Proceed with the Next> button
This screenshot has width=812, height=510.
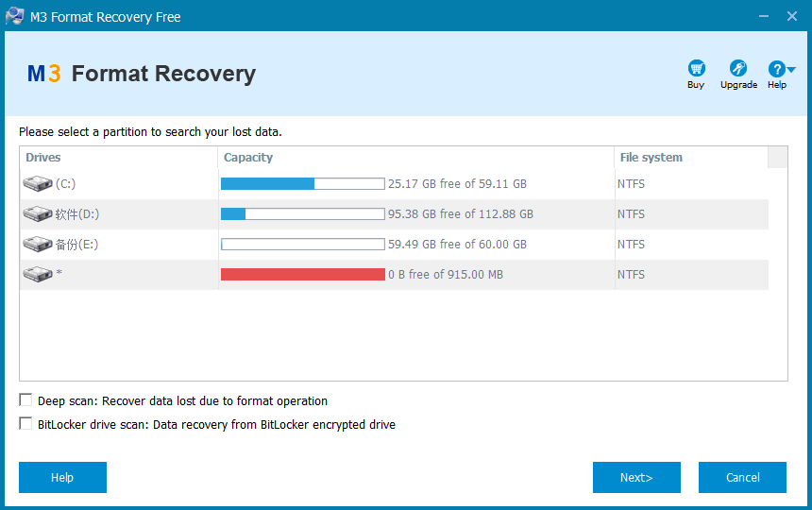coord(636,477)
